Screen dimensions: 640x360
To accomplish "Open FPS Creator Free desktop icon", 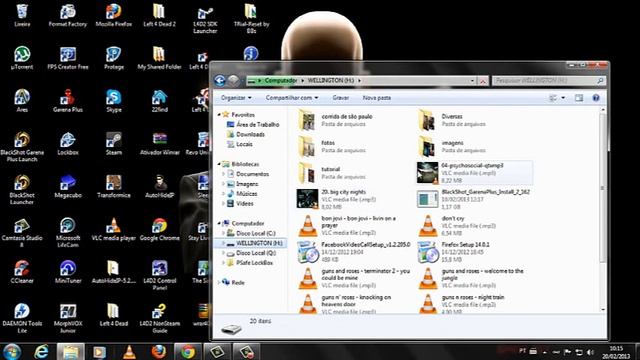I will (68, 58).
